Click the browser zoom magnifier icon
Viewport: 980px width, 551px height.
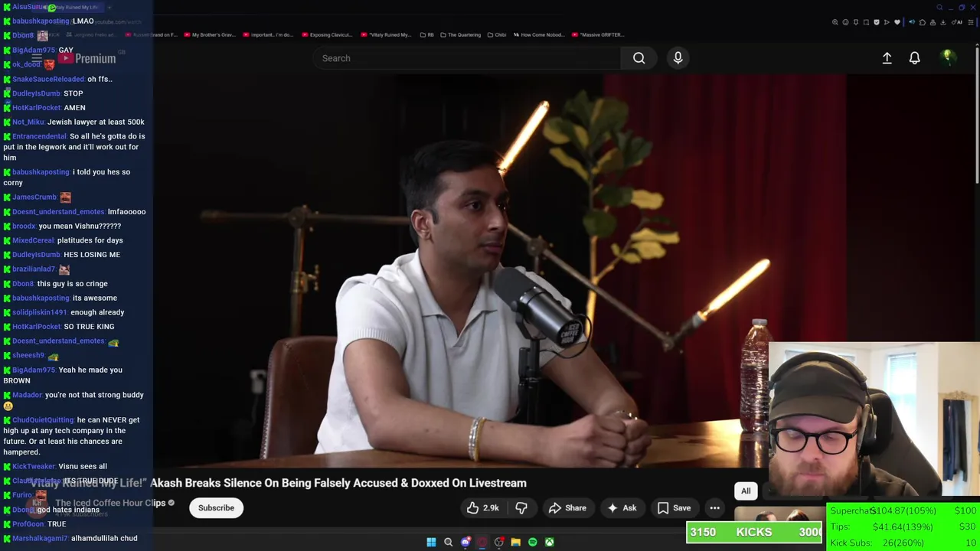point(835,22)
